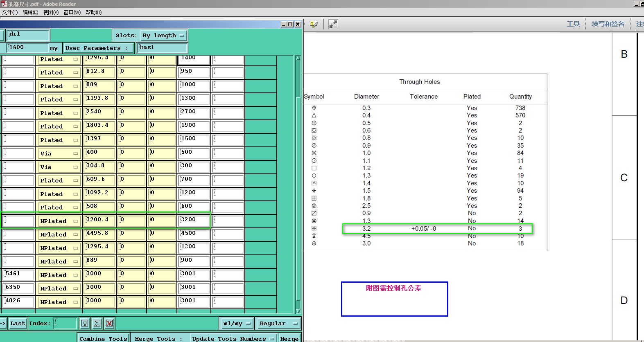Click the 94 quantity value
This screenshot has width=644, height=342.
point(520,191)
